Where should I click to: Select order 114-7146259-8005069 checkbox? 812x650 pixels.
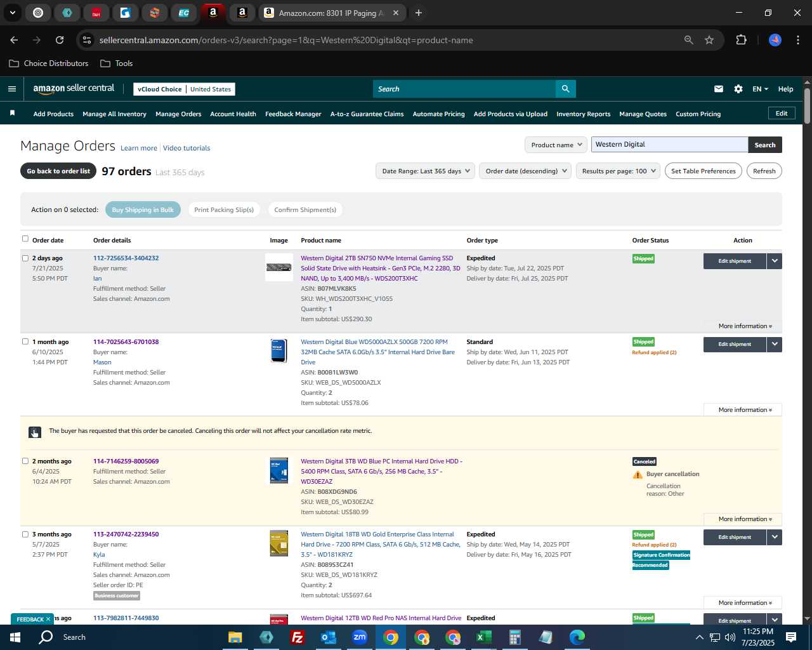(25, 461)
